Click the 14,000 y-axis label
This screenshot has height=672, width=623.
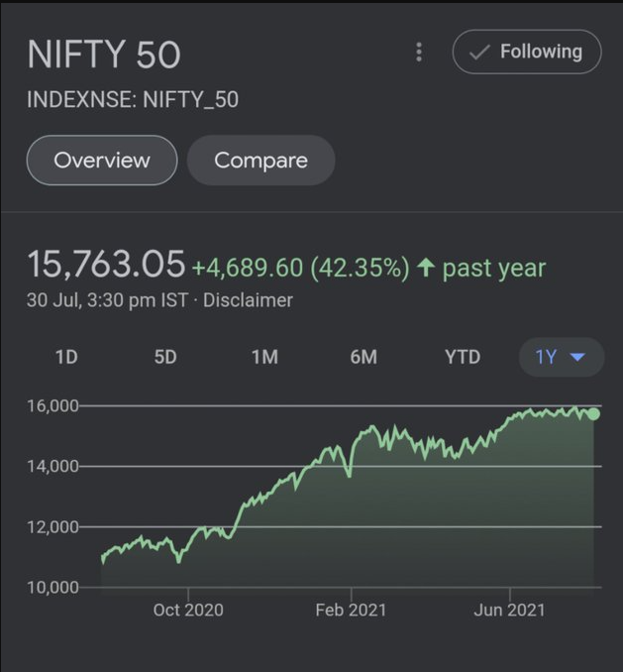[x=53, y=466]
